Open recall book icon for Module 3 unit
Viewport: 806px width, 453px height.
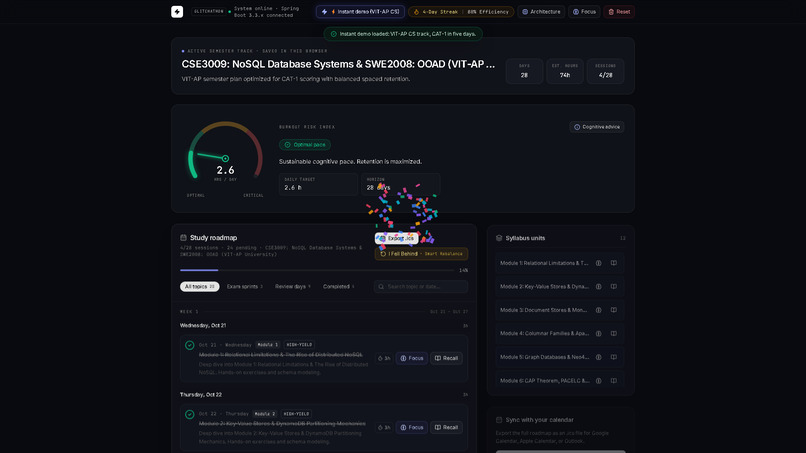614,310
